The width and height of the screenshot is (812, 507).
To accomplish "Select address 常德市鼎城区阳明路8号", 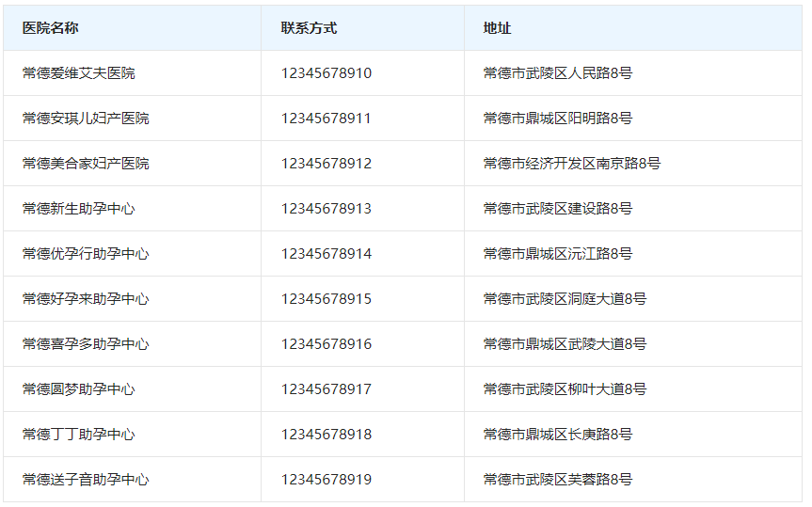I will [x=557, y=119].
